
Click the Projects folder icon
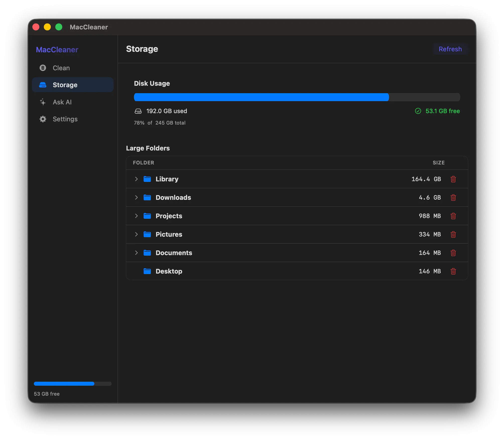(x=147, y=216)
